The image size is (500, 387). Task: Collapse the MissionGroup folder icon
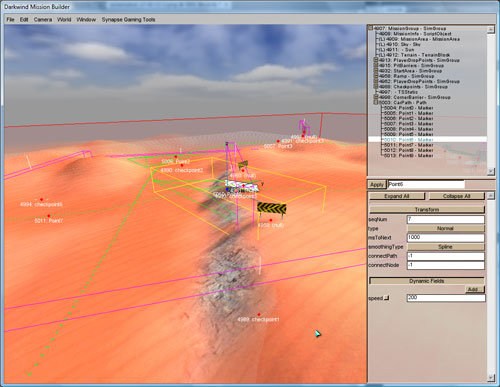370,28
